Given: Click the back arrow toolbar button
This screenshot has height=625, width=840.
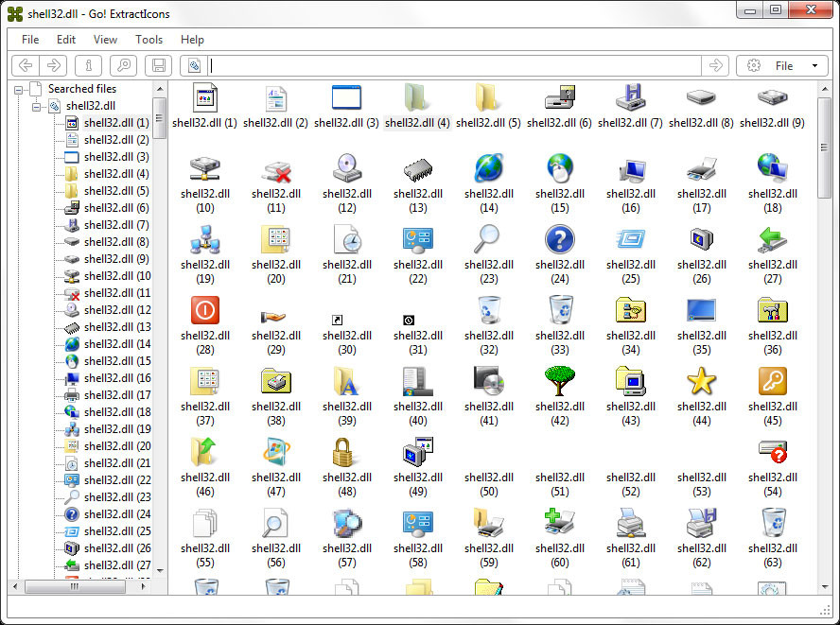Looking at the screenshot, I should click(26, 65).
